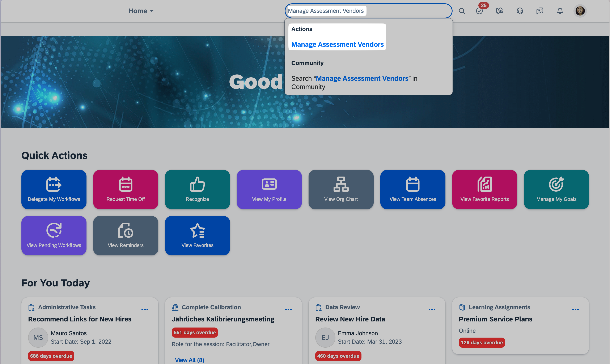610x364 pixels.
Task: Open the Recognize thumbs-up tile
Action: pyautogui.click(x=198, y=189)
